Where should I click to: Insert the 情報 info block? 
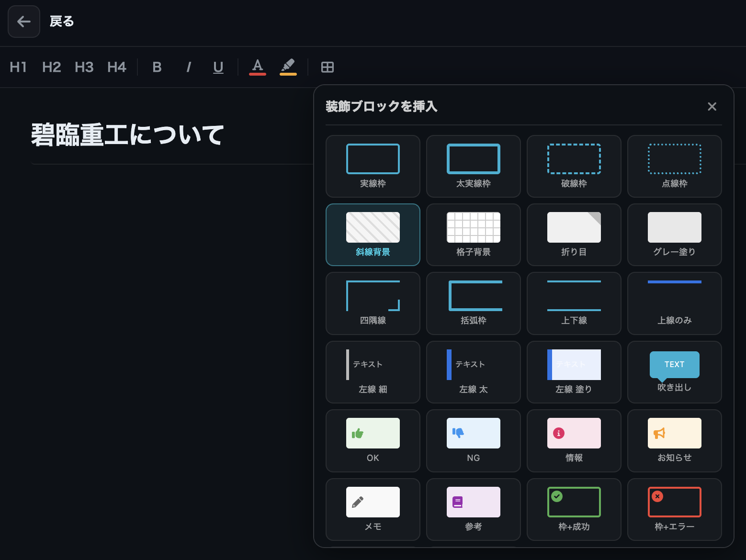(574, 441)
